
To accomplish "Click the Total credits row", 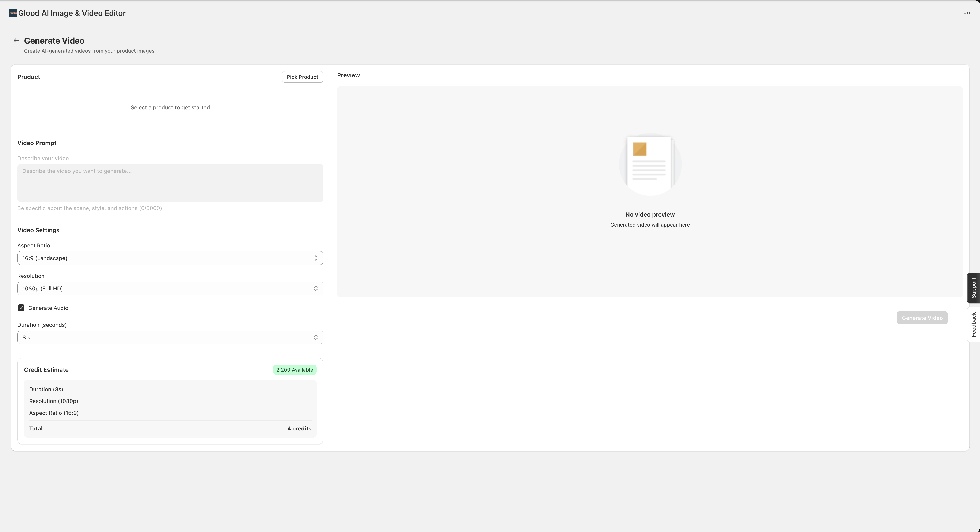I will tap(170, 428).
